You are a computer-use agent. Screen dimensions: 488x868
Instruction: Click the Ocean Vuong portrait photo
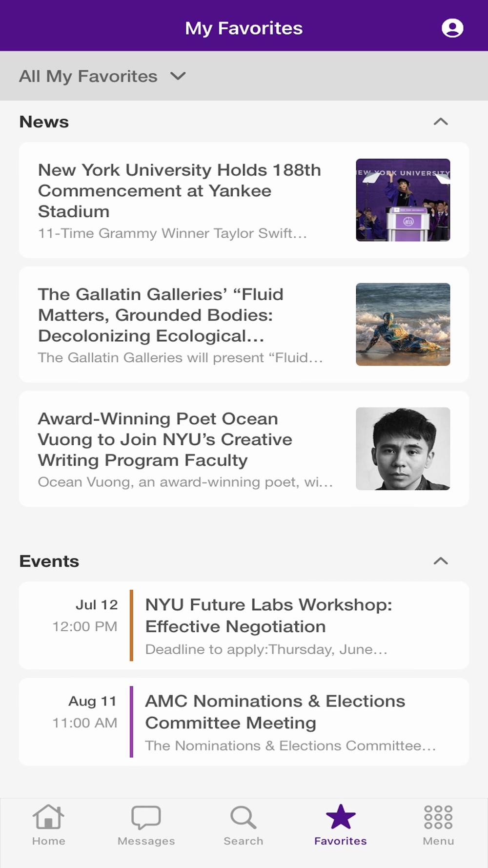point(403,449)
